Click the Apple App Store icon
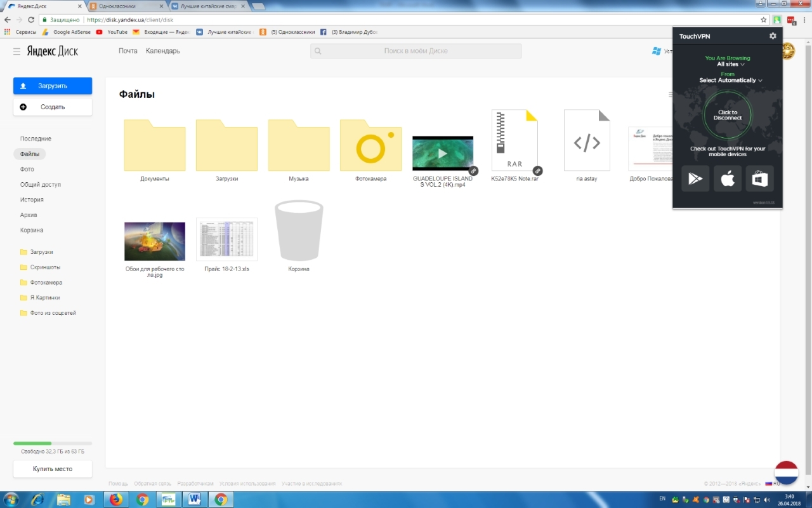 728,178
